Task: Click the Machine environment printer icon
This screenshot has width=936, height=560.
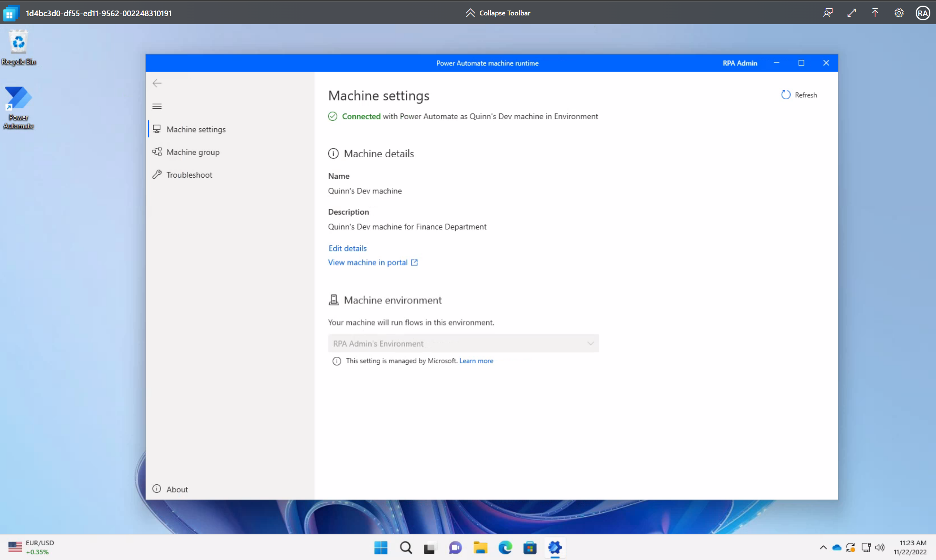Action: coord(333,299)
